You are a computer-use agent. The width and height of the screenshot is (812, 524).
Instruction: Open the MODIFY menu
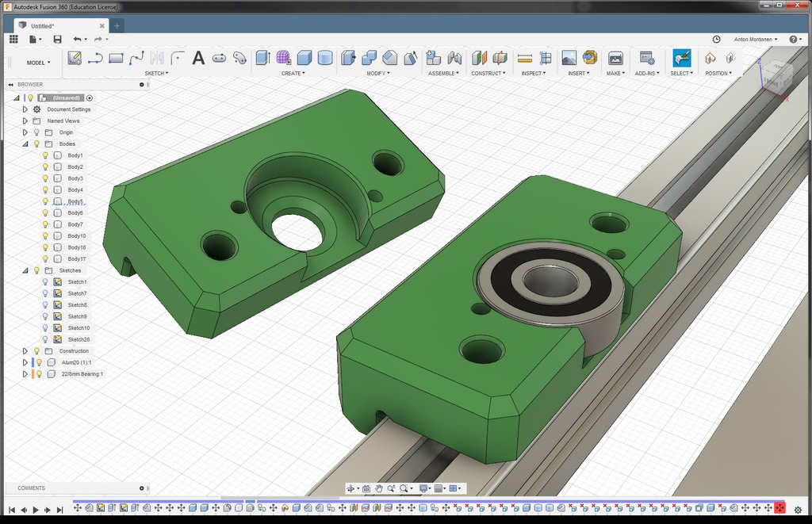pos(378,73)
